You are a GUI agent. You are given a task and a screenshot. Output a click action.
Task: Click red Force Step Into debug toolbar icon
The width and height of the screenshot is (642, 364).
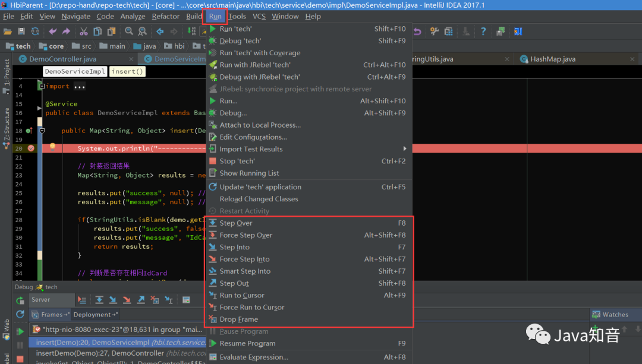coord(127,300)
